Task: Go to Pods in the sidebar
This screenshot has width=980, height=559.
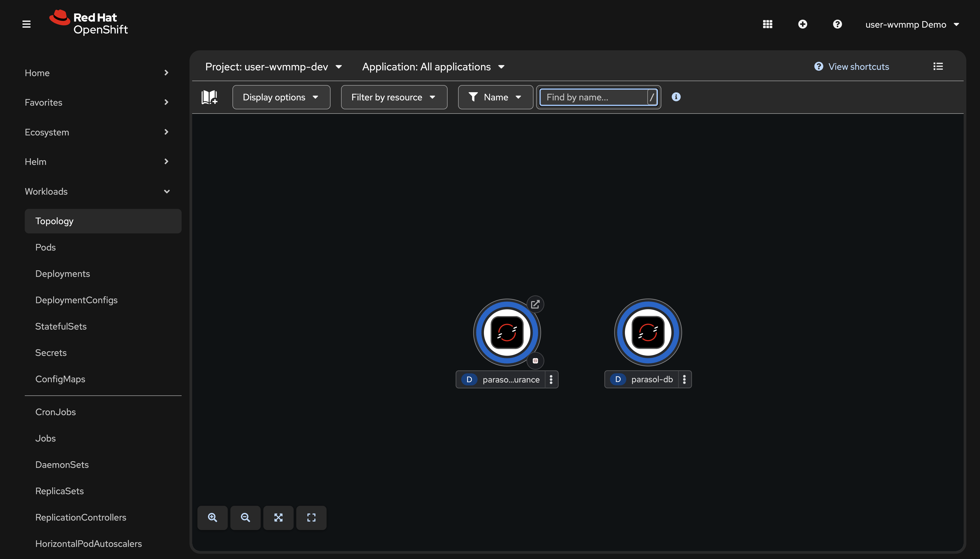Action: tap(45, 247)
